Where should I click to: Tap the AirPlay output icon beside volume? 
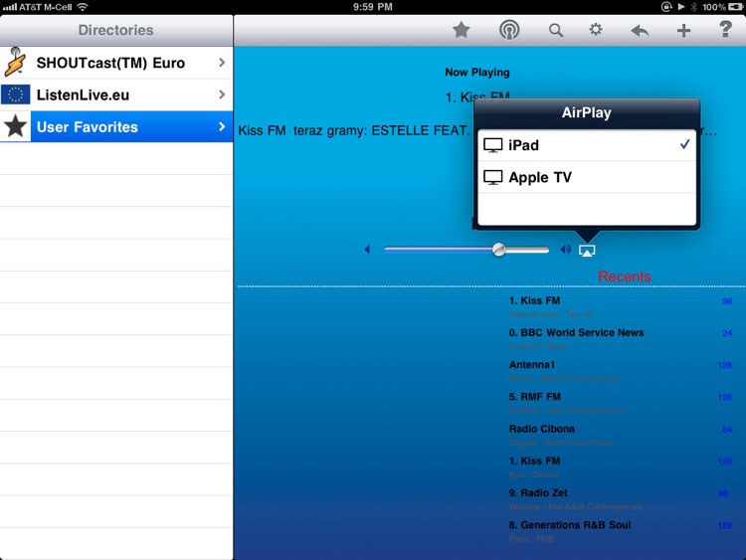pos(587,251)
